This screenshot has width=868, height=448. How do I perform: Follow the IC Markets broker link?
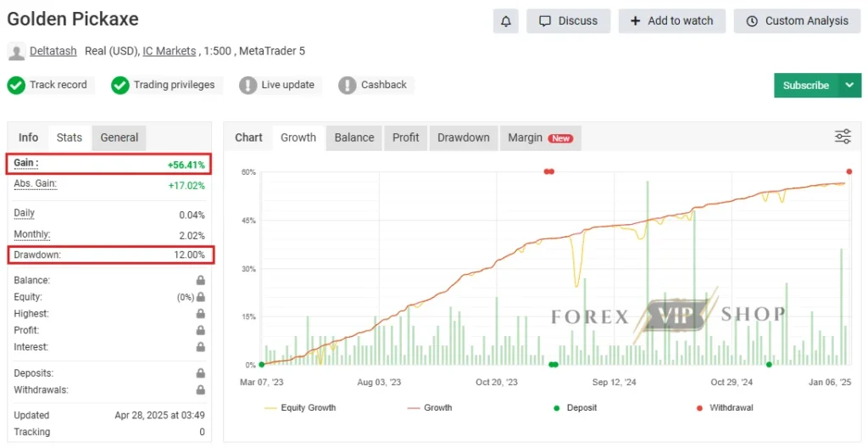pyautogui.click(x=170, y=51)
